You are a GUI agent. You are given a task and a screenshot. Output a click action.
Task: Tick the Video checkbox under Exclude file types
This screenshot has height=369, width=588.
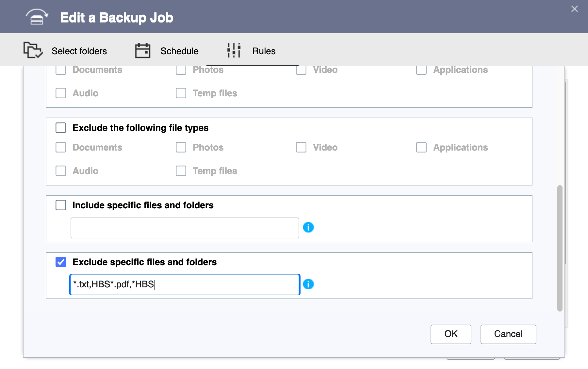tap(301, 147)
